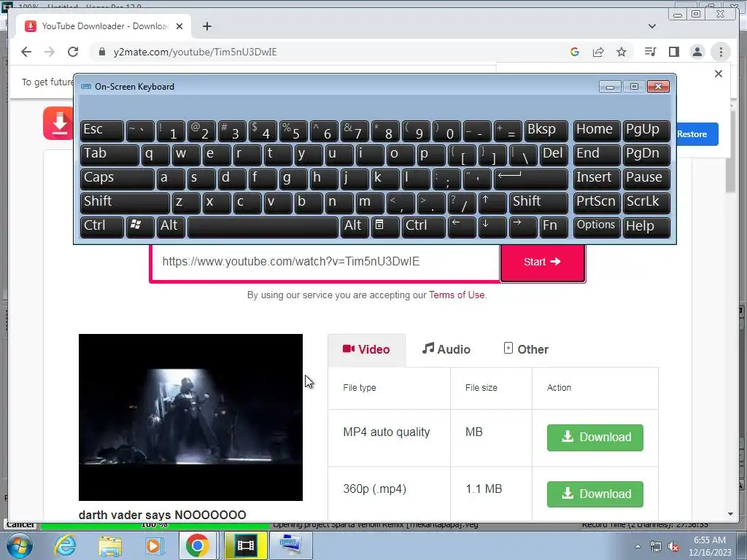Toggle left Shift on On-Screen Keyboard

click(x=125, y=203)
